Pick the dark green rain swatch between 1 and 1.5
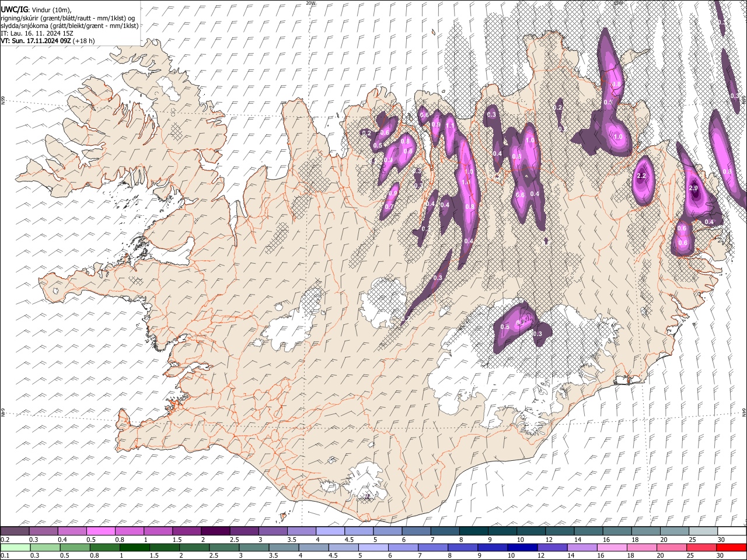The height and width of the screenshot is (560, 747). pyautogui.click(x=134, y=547)
